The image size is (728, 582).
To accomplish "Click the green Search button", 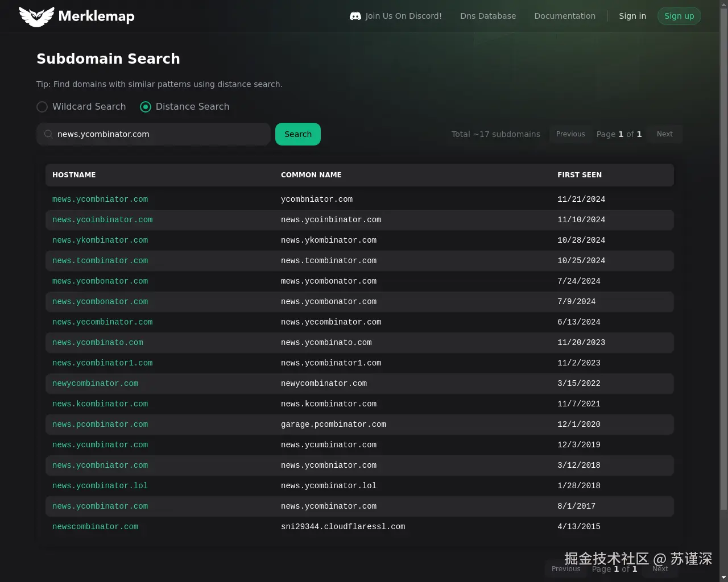I will pyautogui.click(x=297, y=134).
